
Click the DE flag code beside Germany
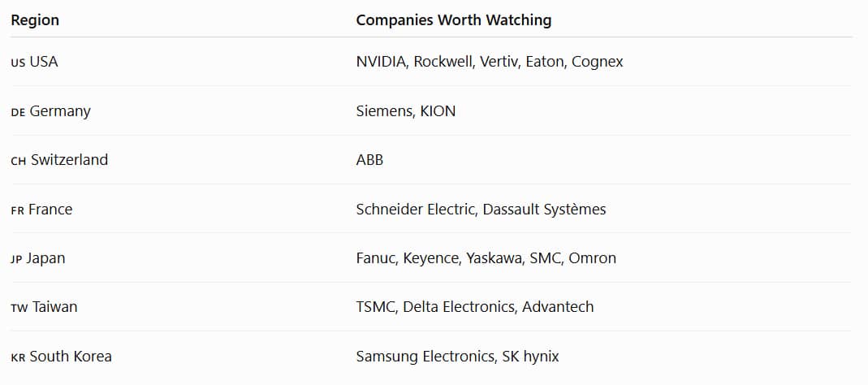(18, 113)
